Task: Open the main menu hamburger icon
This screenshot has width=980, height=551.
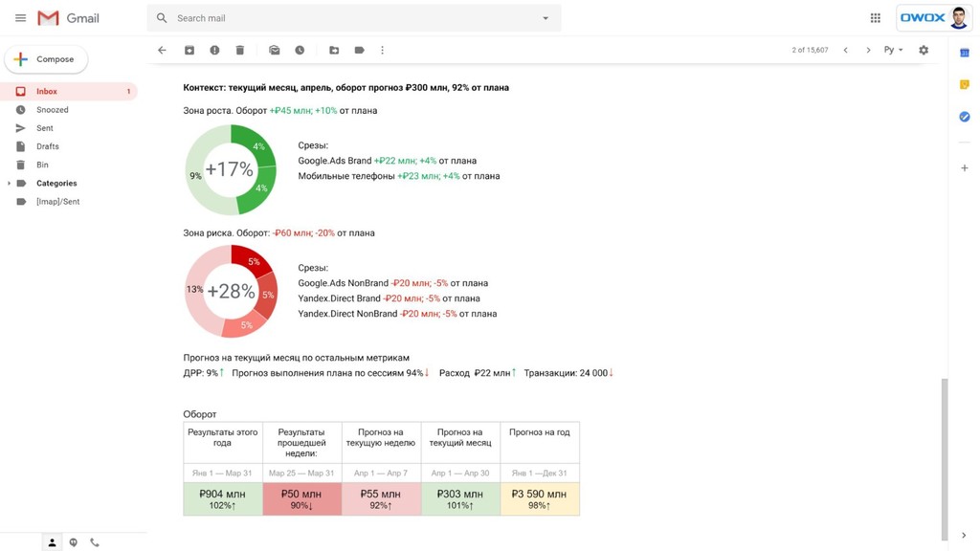Action: point(21,18)
